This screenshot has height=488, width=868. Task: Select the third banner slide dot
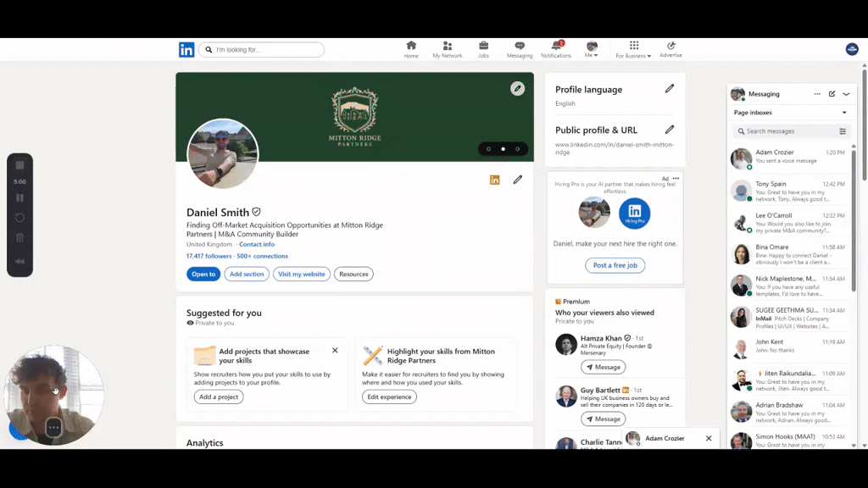(518, 149)
